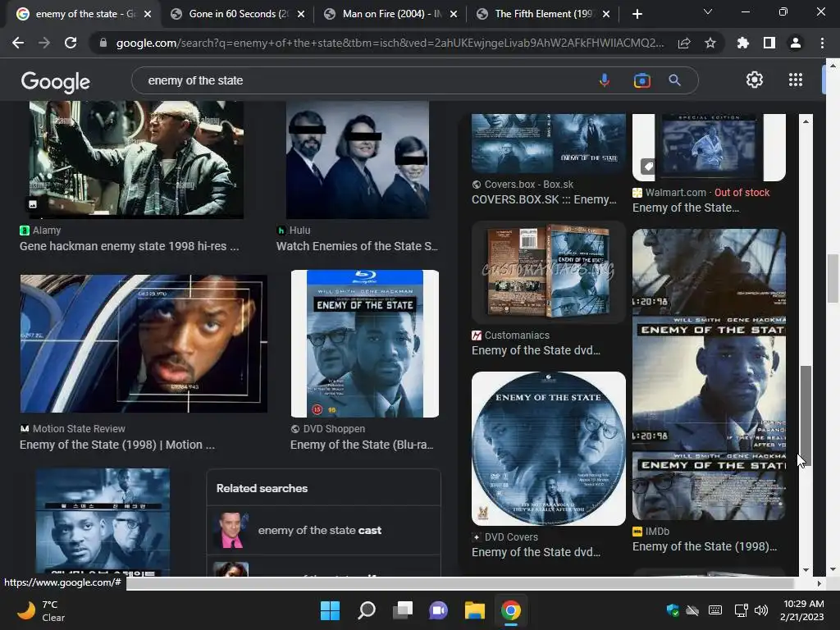The height and width of the screenshot is (630, 840).
Task: Run the search with magnifier icon
Action: pos(674,80)
